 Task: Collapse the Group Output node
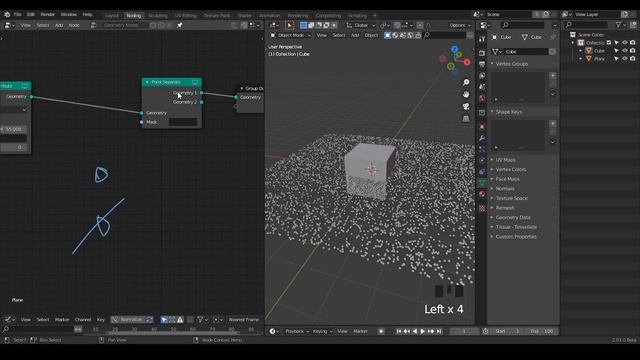242,89
